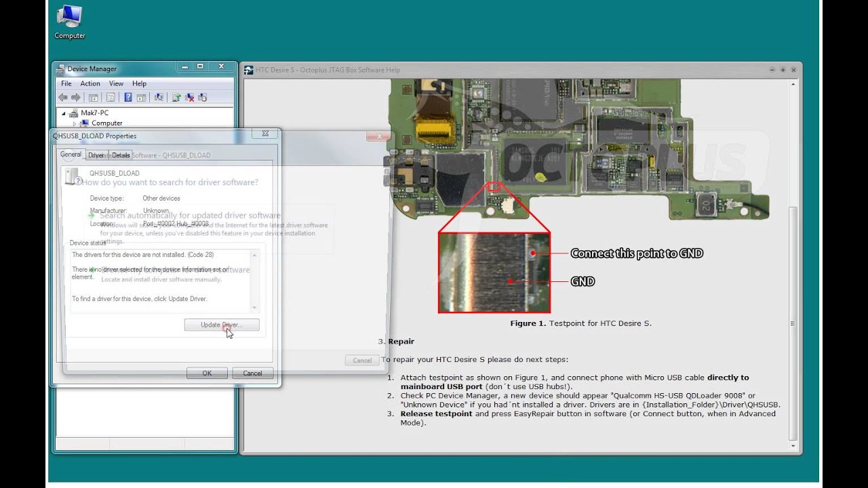Toggle the action pane toolbar icon
The width and height of the screenshot is (868, 488).
[141, 98]
